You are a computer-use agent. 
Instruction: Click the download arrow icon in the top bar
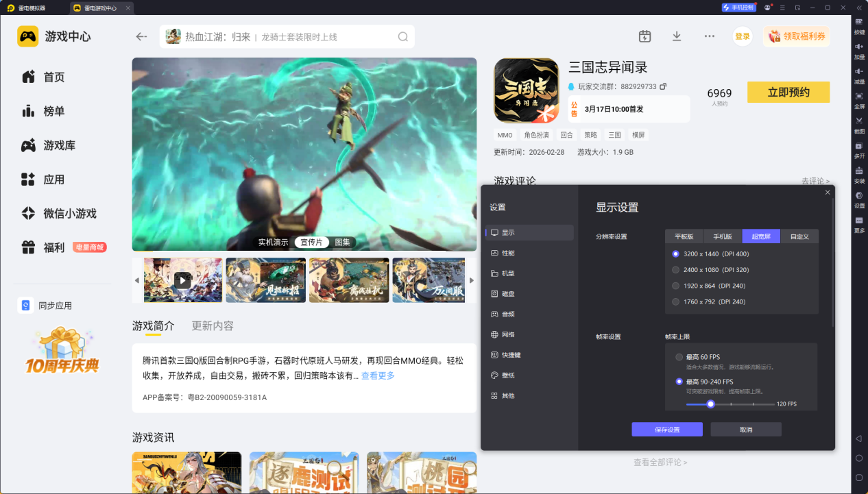click(x=677, y=36)
